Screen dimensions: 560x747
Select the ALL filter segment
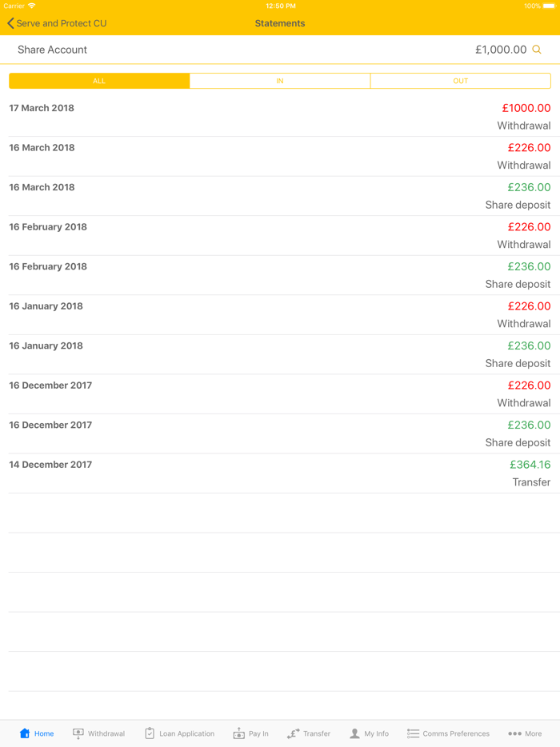pos(99,81)
